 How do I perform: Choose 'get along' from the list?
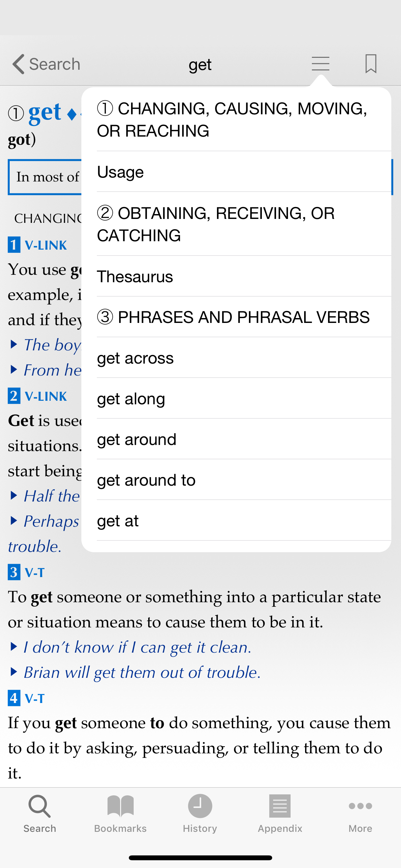(236, 398)
